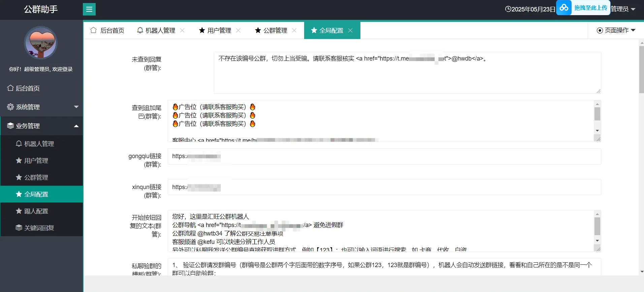Expand the 系统管理 sidebar menu
Image resolution: width=644 pixels, height=292 pixels.
[42, 107]
